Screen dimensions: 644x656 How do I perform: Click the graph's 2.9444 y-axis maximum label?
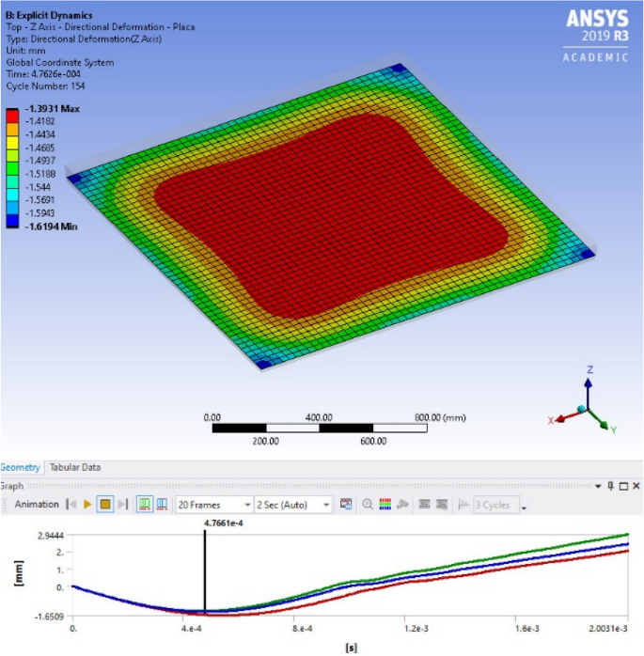[51, 536]
